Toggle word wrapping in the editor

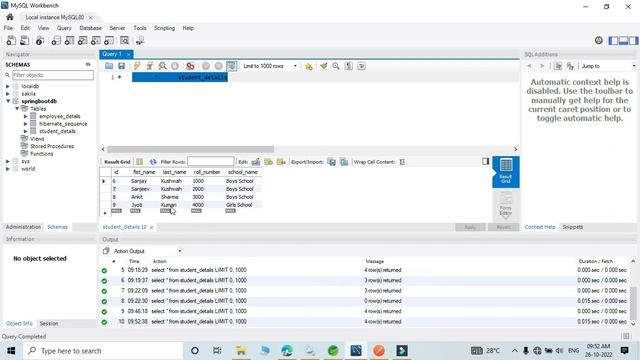[x=361, y=66]
